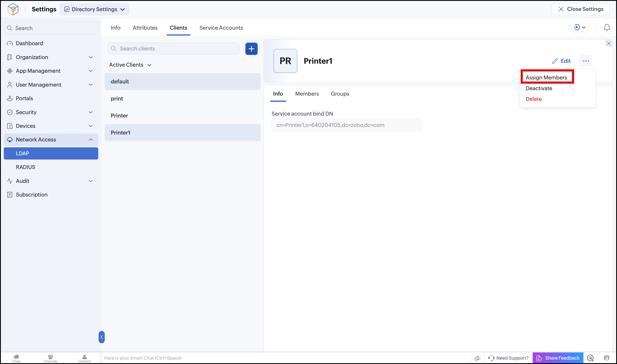Viewport: 617px width, 364px height.
Task: Click the three-dots more options button
Action: click(586, 61)
